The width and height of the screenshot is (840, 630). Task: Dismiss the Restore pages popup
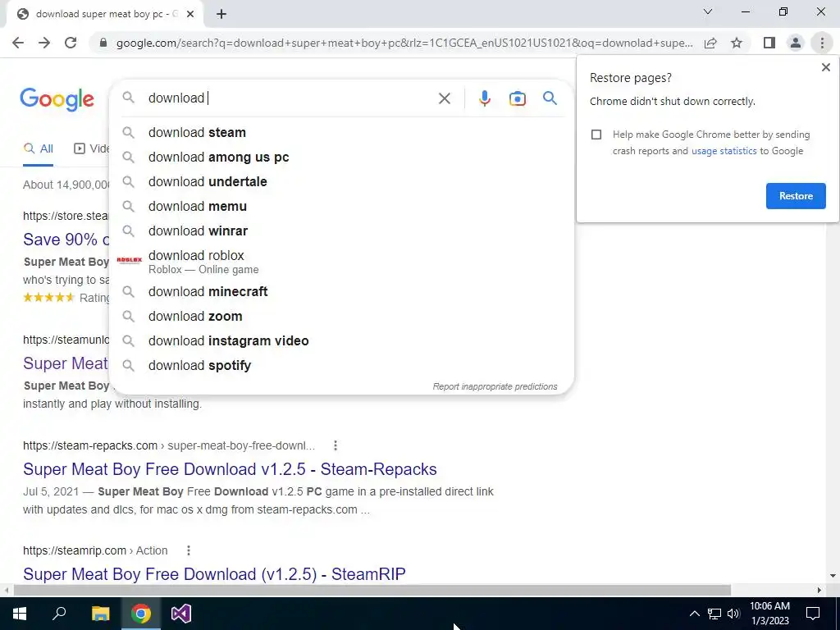pos(825,67)
